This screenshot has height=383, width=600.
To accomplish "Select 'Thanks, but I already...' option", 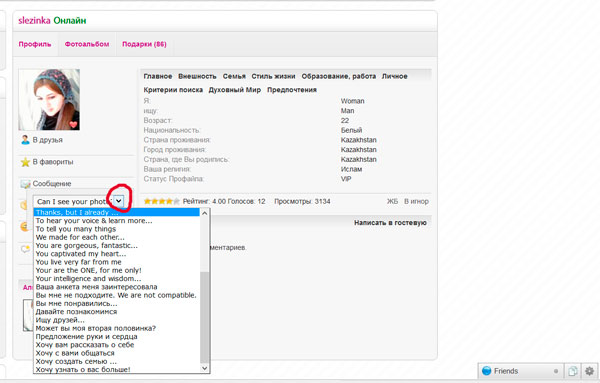I will tap(117, 212).
